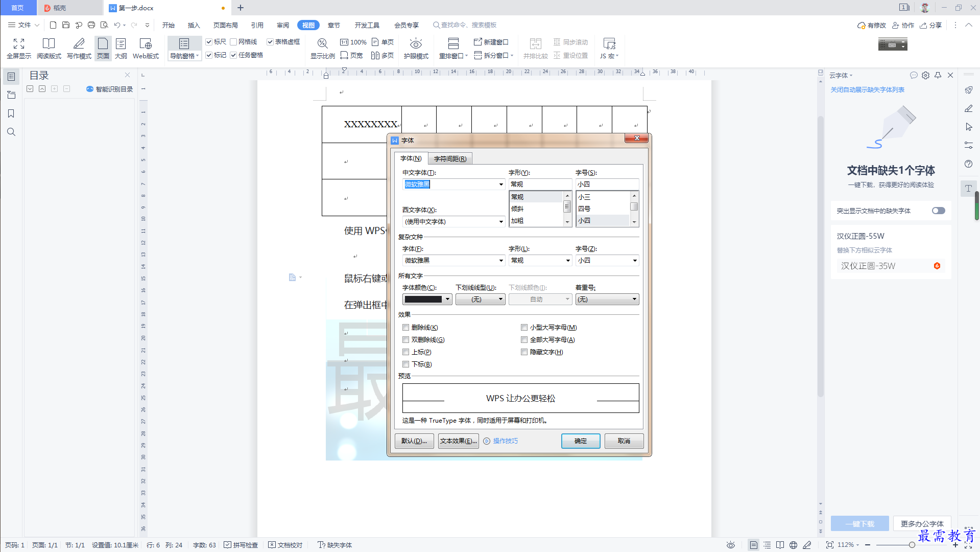The width and height of the screenshot is (980, 552).
Task: Switch to the character spacing tab
Action: tap(450, 159)
